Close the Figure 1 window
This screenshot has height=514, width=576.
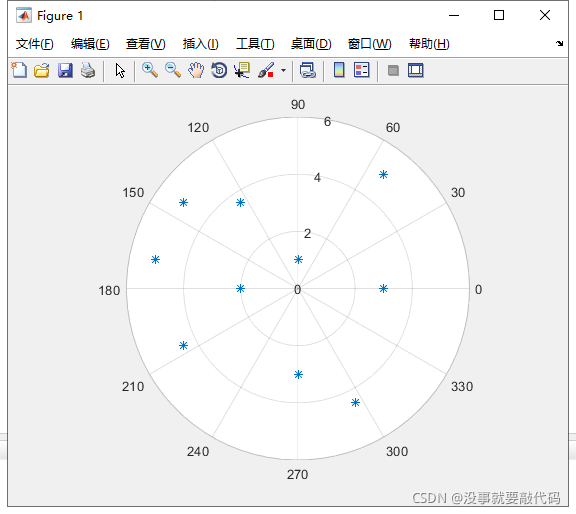(545, 15)
